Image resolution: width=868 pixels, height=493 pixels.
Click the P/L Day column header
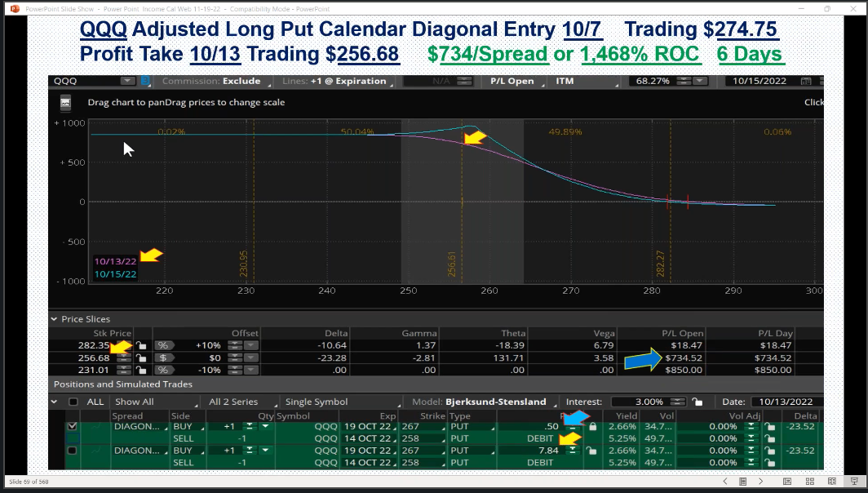point(776,333)
